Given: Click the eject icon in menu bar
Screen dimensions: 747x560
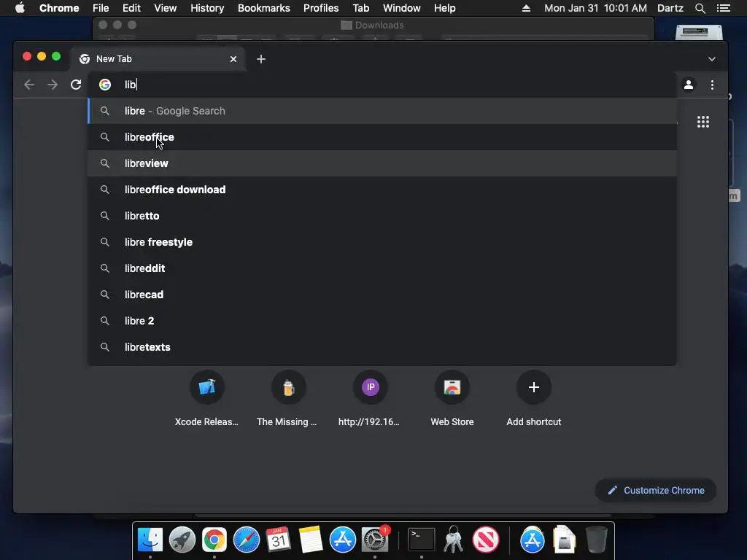Looking at the screenshot, I should point(526,8).
